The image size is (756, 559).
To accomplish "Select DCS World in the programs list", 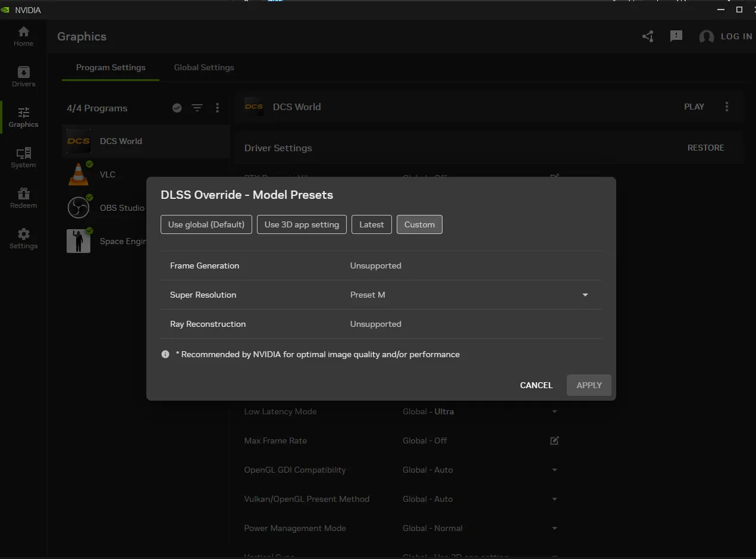I will click(x=146, y=141).
